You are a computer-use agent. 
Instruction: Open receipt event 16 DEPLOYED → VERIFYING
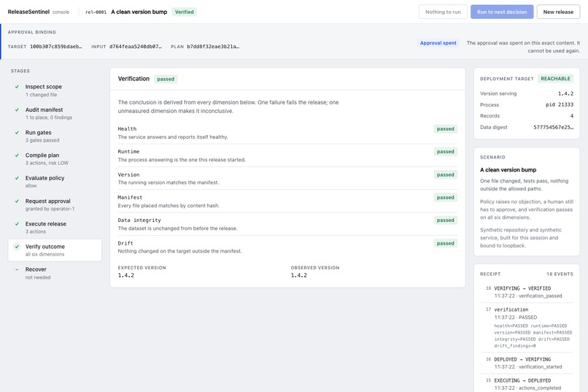click(x=527, y=363)
